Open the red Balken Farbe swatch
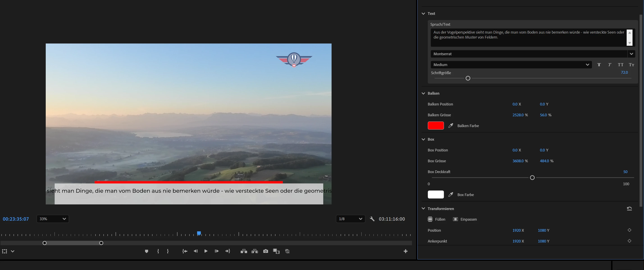This screenshot has width=644, height=270. pos(435,126)
